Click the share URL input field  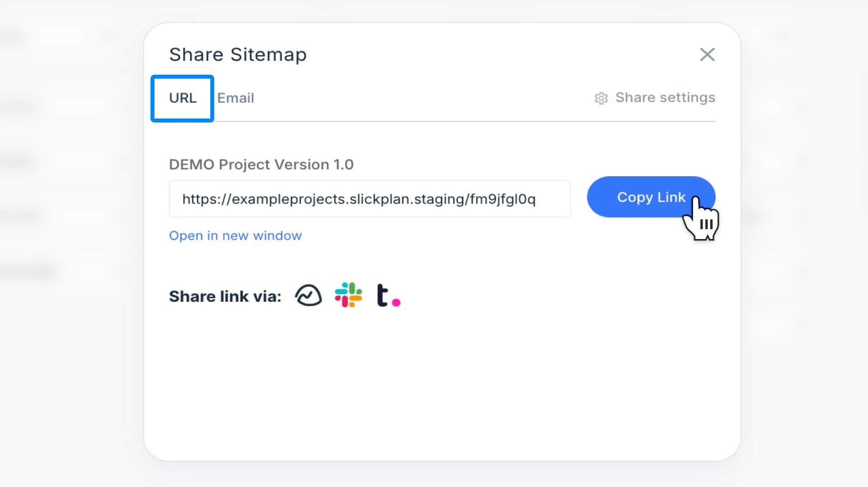click(x=370, y=199)
